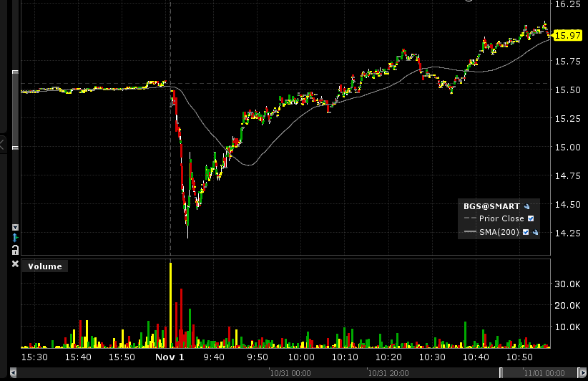Image resolution: width=588 pixels, height=381 pixels.
Task: Click the yellow 15.97 current price tag
Action: (567, 35)
